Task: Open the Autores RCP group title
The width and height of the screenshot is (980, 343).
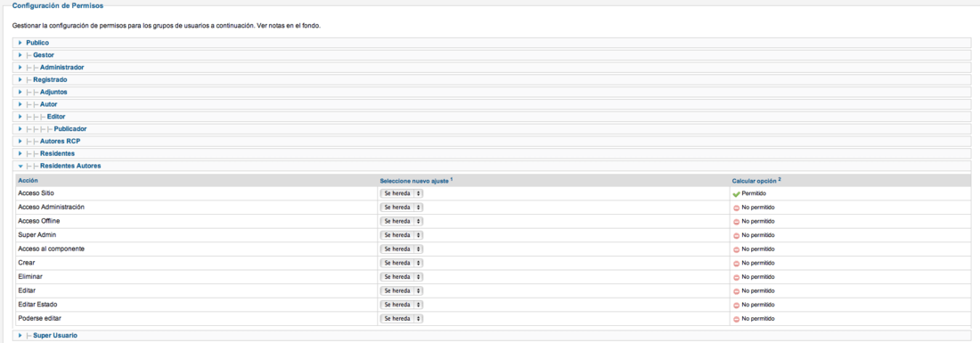Action: pyautogui.click(x=60, y=141)
